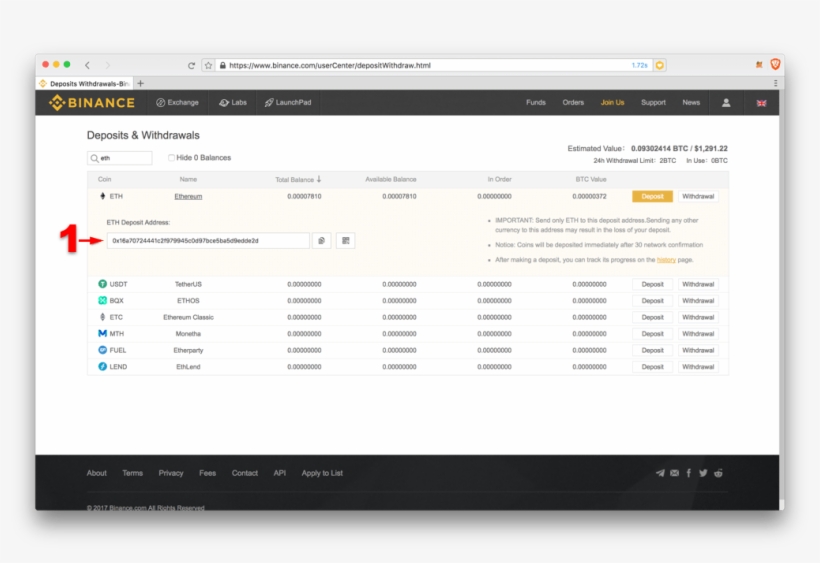
Task: Toggle Hide 0 Balances checkbox
Action: point(171,157)
